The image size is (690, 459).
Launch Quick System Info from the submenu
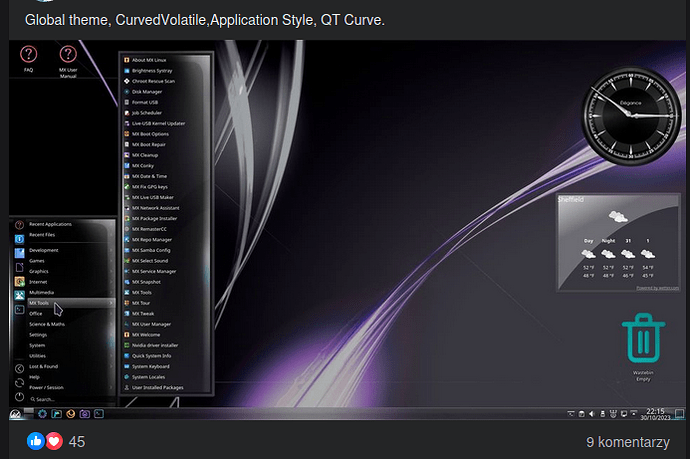(166, 356)
